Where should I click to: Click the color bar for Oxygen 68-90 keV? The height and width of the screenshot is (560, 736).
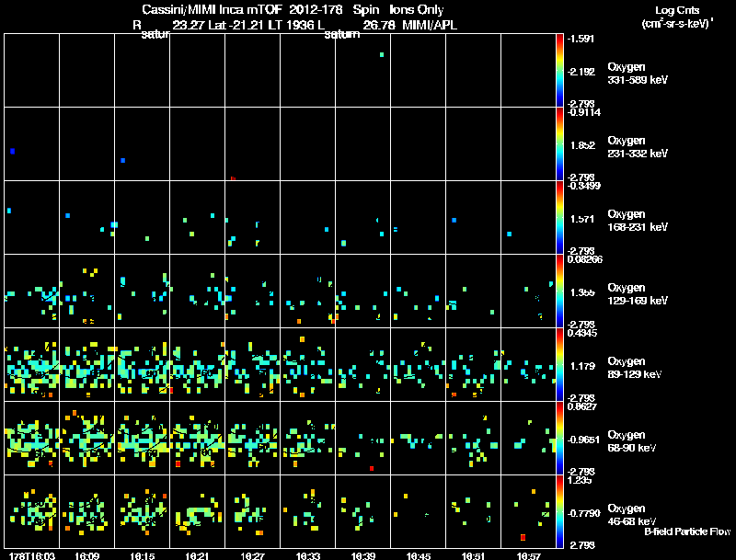tap(559, 438)
